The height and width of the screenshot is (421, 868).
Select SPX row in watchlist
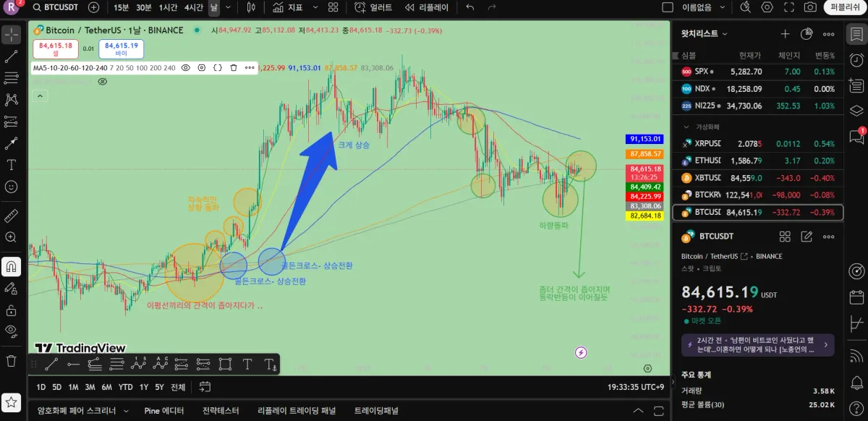pyautogui.click(x=758, y=72)
